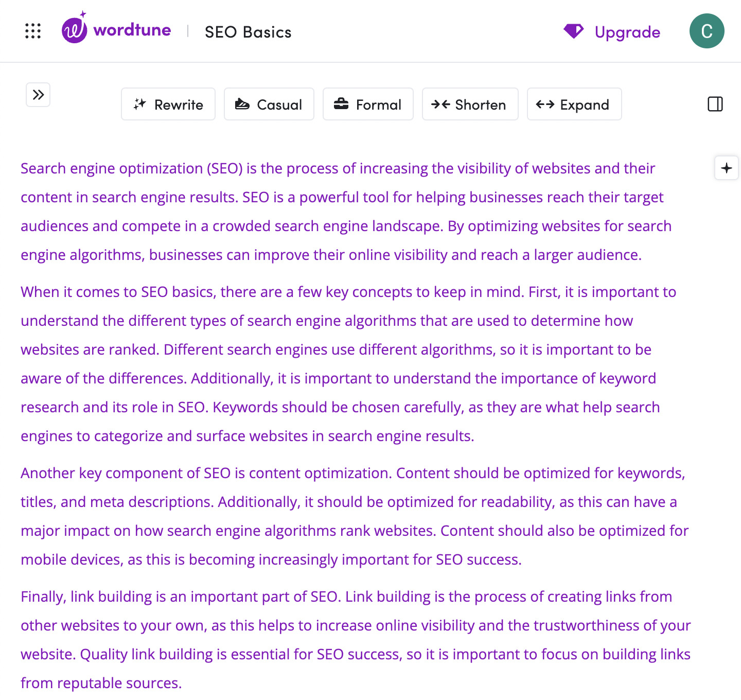741x700 pixels.
Task: Click the Upgrade diamond icon
Action: (573, 31)
